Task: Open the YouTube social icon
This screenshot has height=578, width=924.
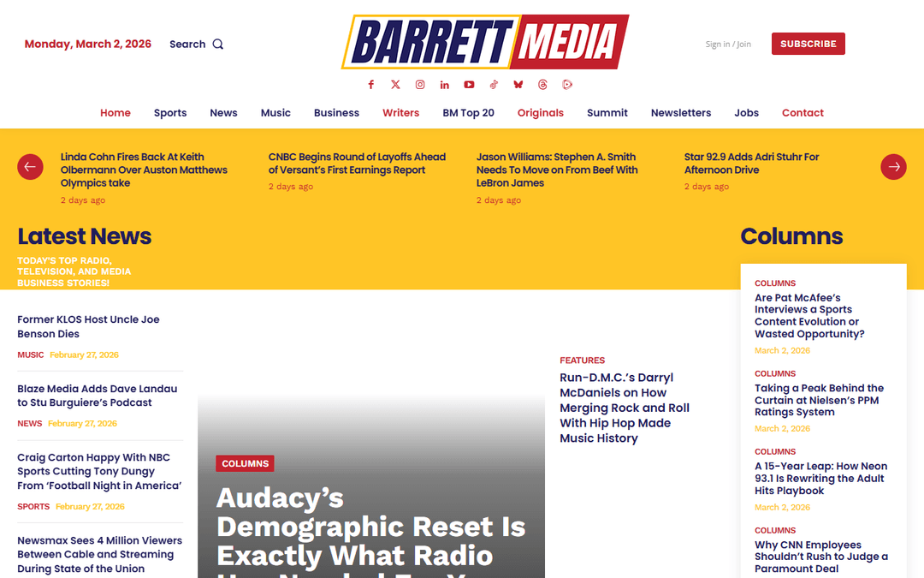Action: [x=469, y=85]
